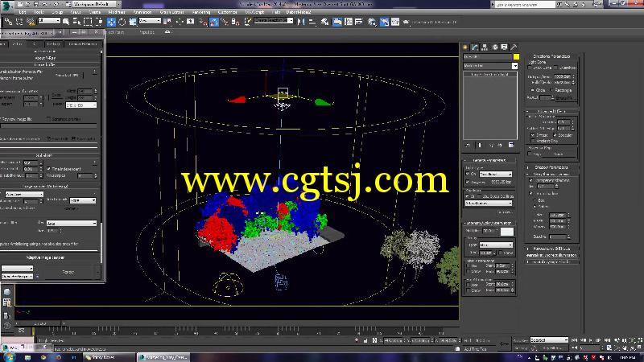Enable the Overshoot checkbox
Screen dimensions: 644x362
pyautogui.click(x=556, y=68)
